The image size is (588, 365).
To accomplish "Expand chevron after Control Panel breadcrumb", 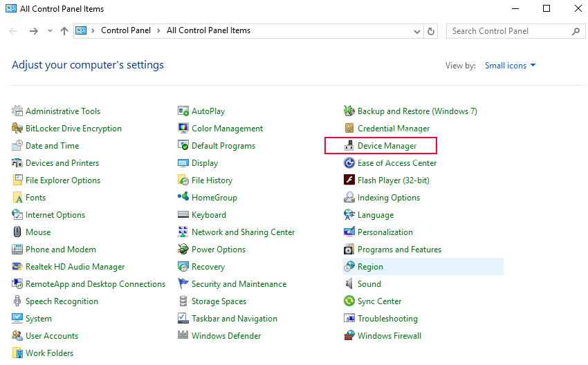I will click(158, 30).
